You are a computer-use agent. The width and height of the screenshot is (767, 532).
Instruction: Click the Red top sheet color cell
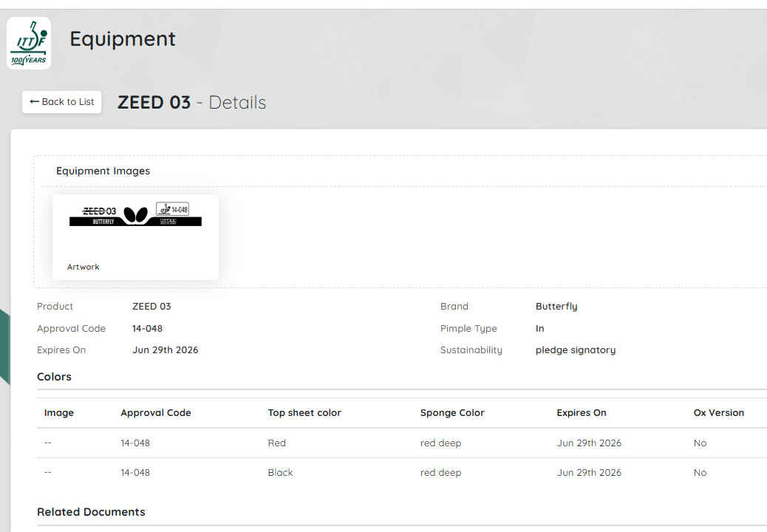276,443
